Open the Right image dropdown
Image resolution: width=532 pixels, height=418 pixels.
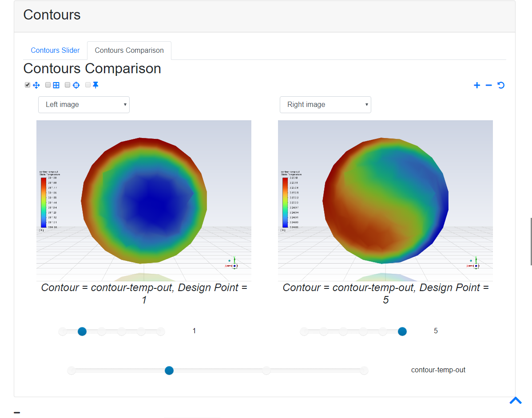[326, 105]
